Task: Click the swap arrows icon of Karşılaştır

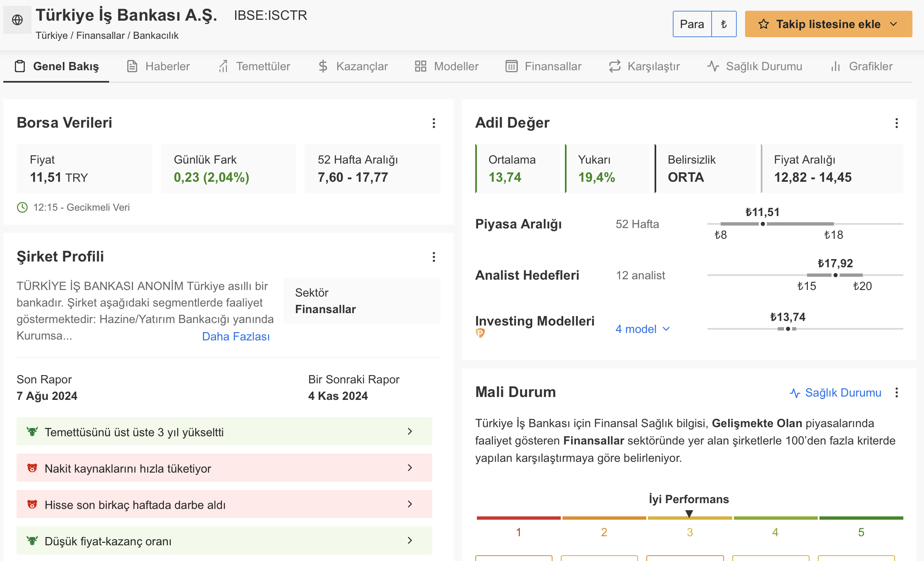Action: (x=615, y=66)
